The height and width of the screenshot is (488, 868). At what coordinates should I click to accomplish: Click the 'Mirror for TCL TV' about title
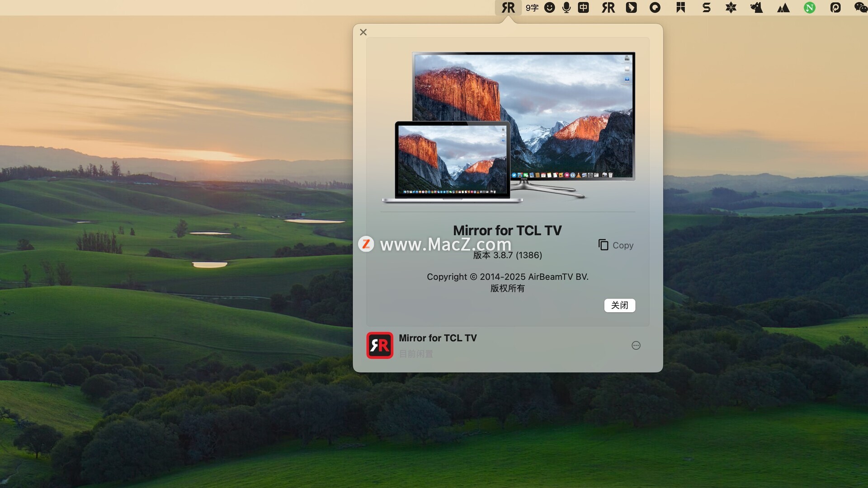click(507, 230)
